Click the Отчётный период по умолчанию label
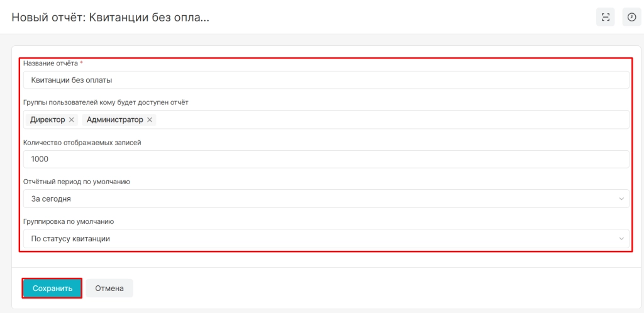644x313 pixels. point(77,182)
